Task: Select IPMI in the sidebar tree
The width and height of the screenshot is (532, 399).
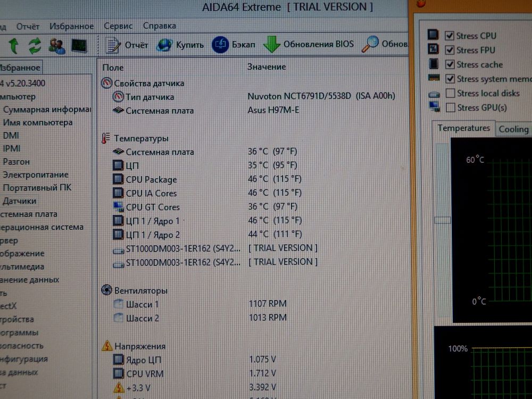Action: coord(12,148)
